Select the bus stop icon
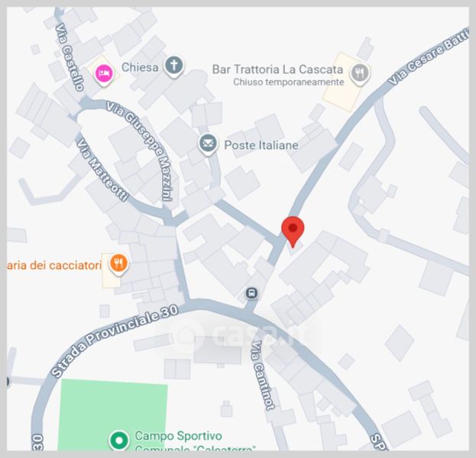This screenshot has width=476, height=458. click(251, 293)
